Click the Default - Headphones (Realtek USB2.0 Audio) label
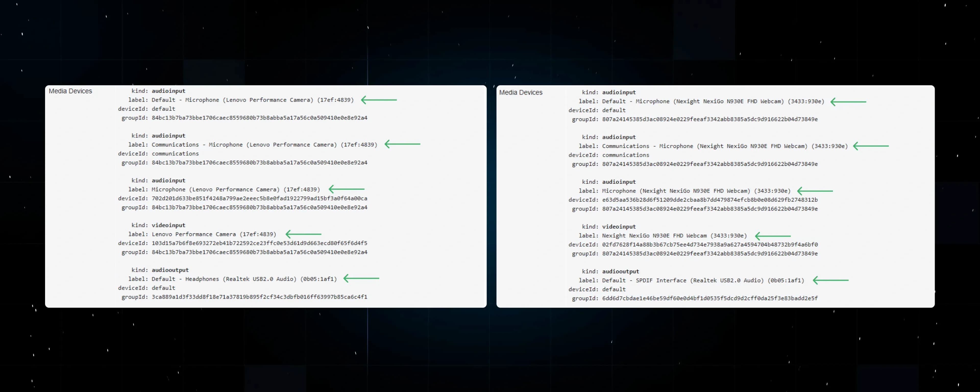 pyautogui.click(x=244, y=279)
